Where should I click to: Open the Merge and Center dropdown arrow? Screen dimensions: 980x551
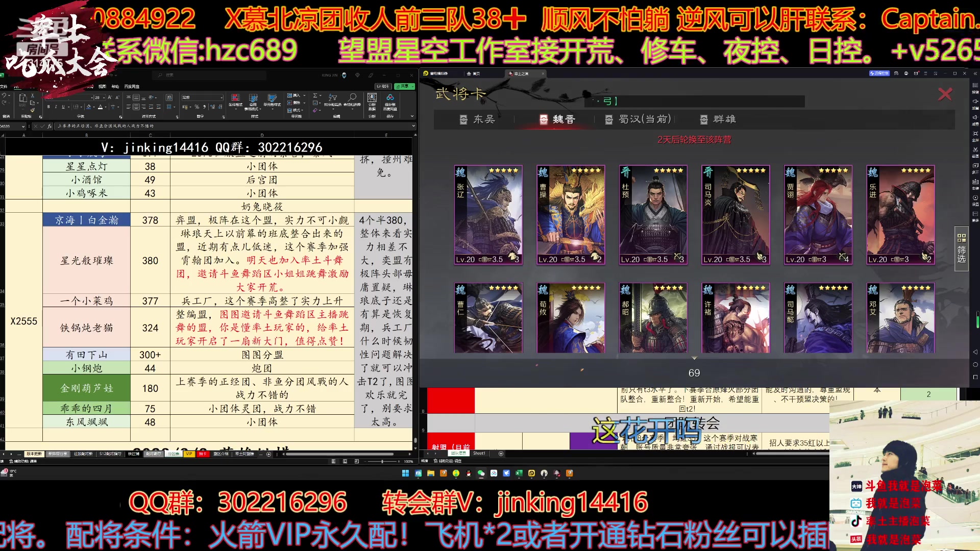point(175,107)
